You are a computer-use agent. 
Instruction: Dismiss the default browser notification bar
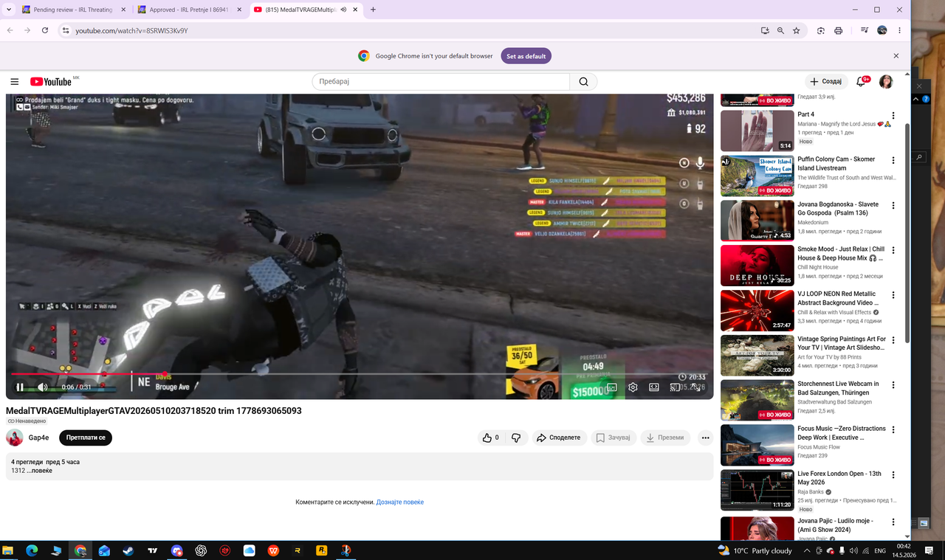coord(896,56)
